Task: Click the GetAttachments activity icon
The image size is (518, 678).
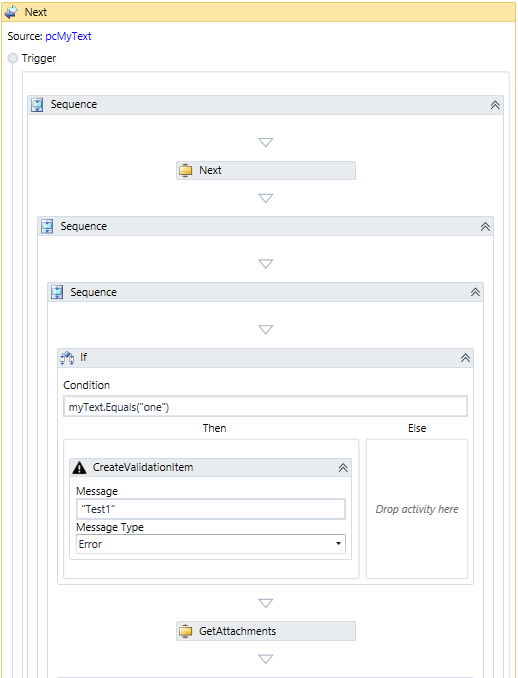Action: point(185,631)
